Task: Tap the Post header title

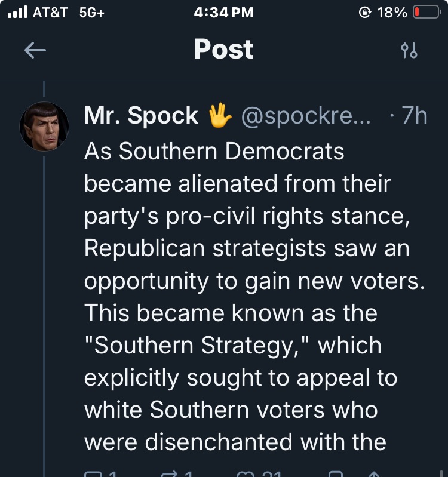Action: click(223, 50)
